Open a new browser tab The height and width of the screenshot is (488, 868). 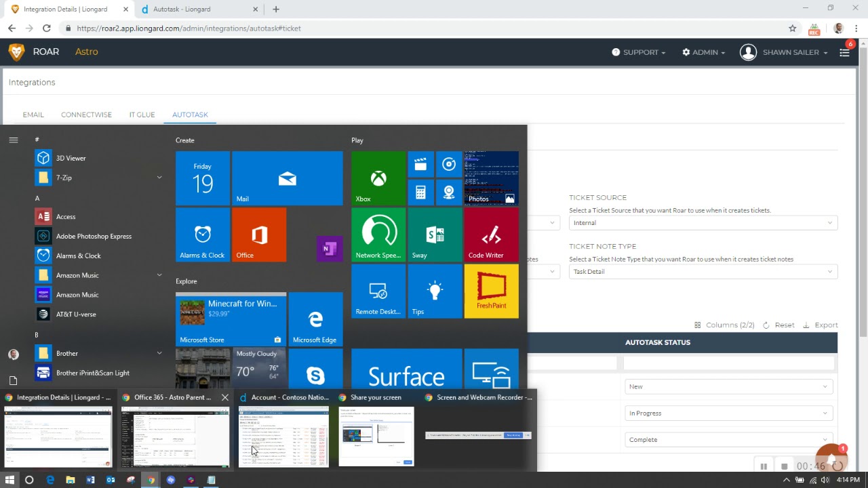pos(276,9)
